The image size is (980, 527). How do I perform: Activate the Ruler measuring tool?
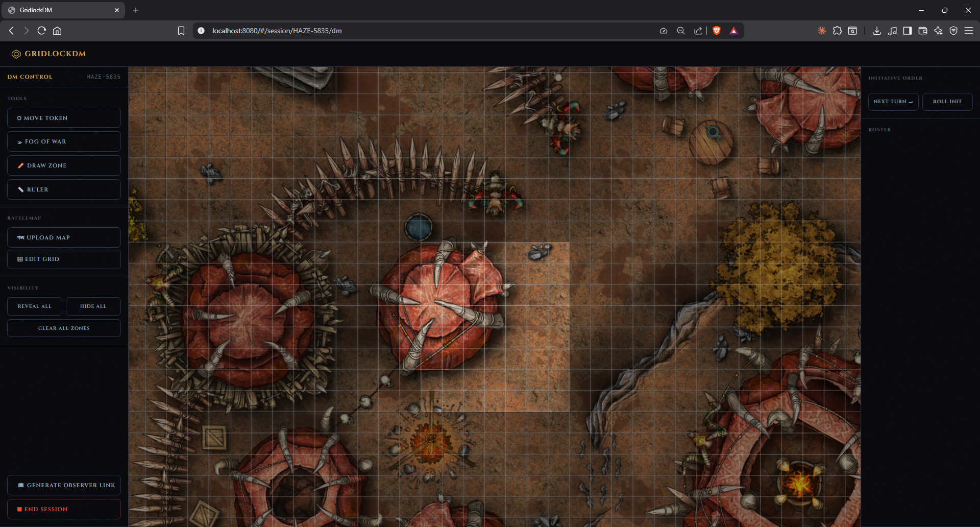[63, 189]
